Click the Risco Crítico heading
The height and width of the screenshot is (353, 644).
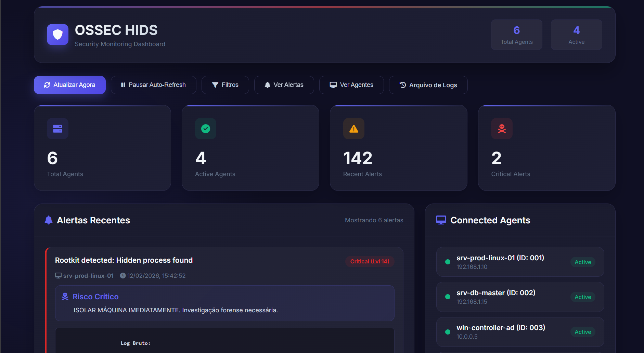95,297
